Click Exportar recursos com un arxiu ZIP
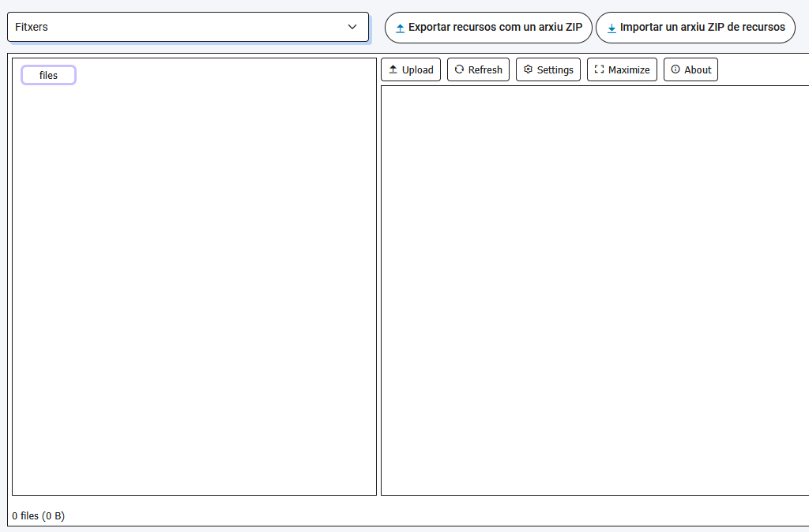Viewport: 809px width, 532px height. [495, 27]
